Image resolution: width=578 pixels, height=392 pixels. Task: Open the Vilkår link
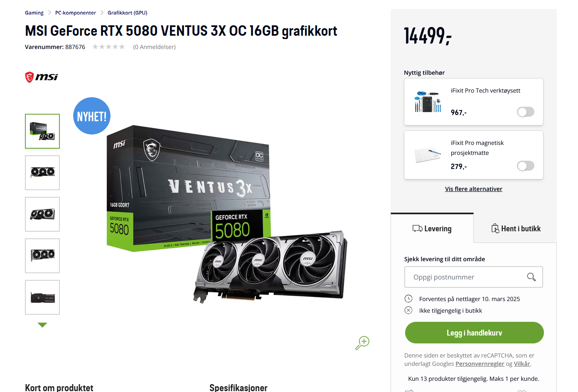[x=522, y=364]
